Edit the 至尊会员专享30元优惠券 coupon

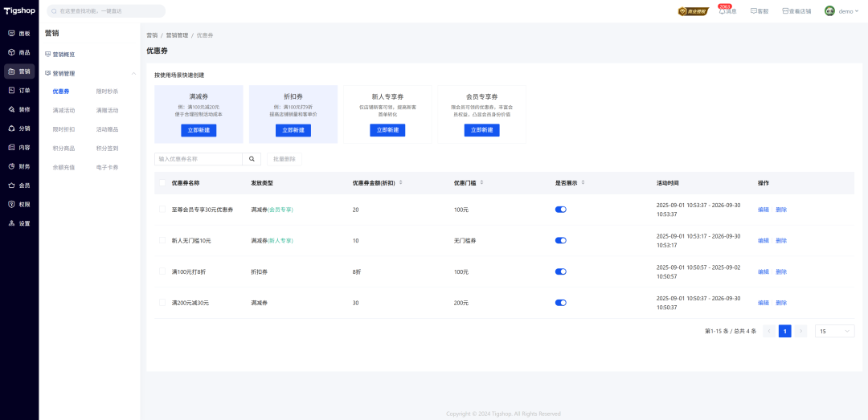point(764,210)
